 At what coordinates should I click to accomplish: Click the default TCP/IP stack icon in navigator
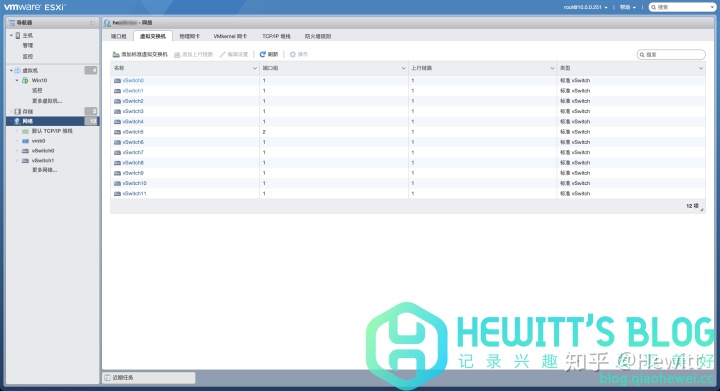[25, 131]
